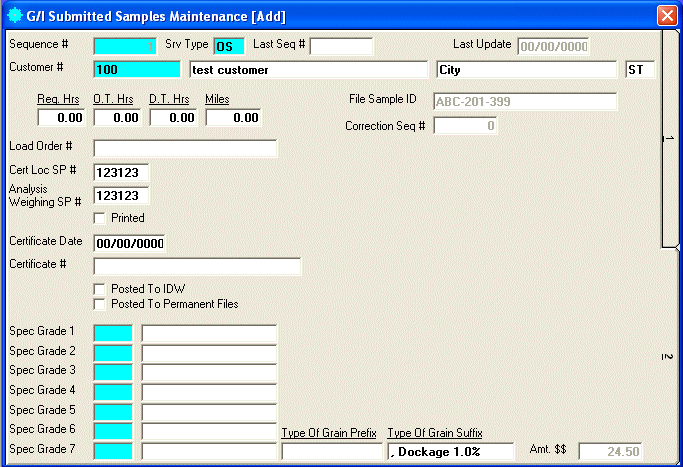
Task: Toggle Posted To Permanent Files checkbox
Action: pyautogui.click(x=99, y=304)
